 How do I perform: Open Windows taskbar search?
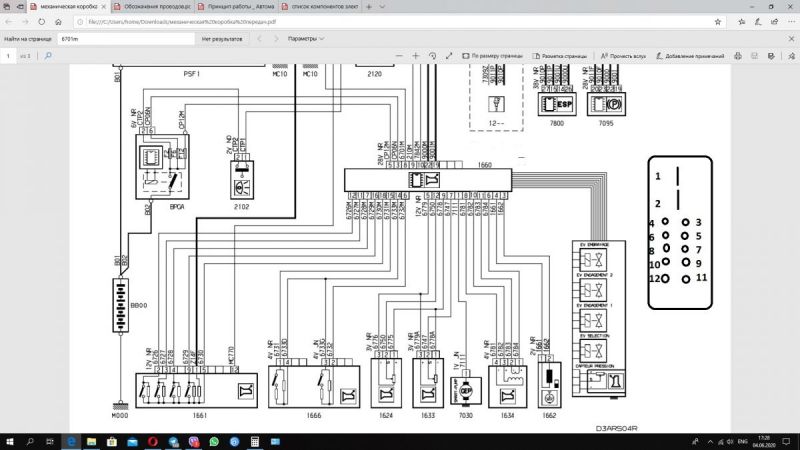click(30, 441)
